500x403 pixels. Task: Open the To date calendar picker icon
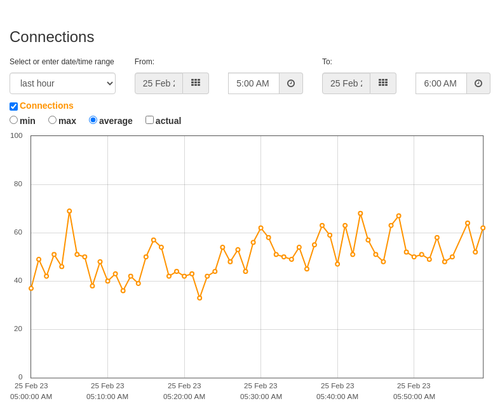point(383,83)
